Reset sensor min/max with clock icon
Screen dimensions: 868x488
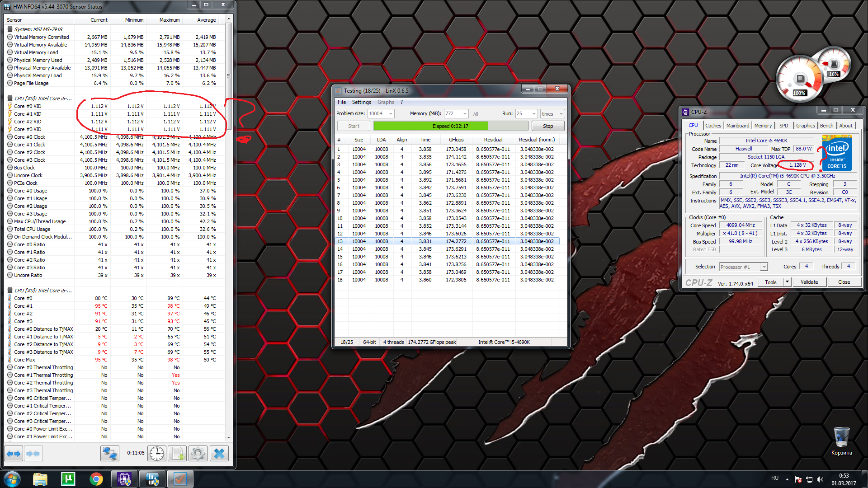pyautogui.click(x=157, y=453)
